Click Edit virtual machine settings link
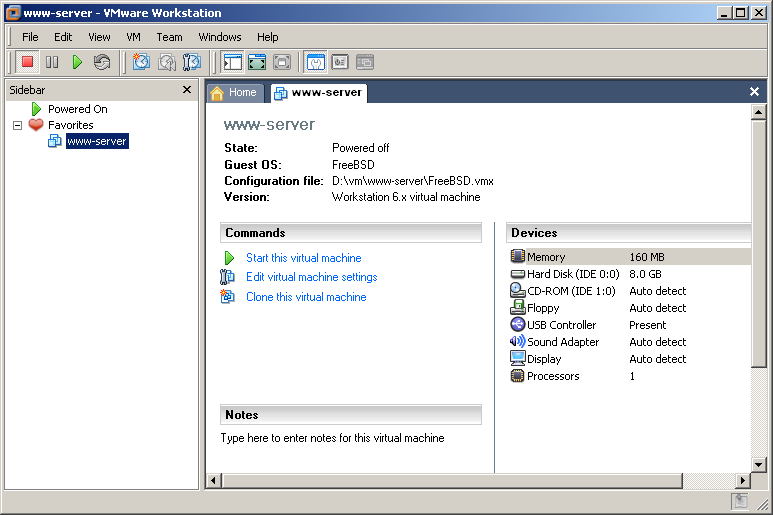 pos(312,277)
